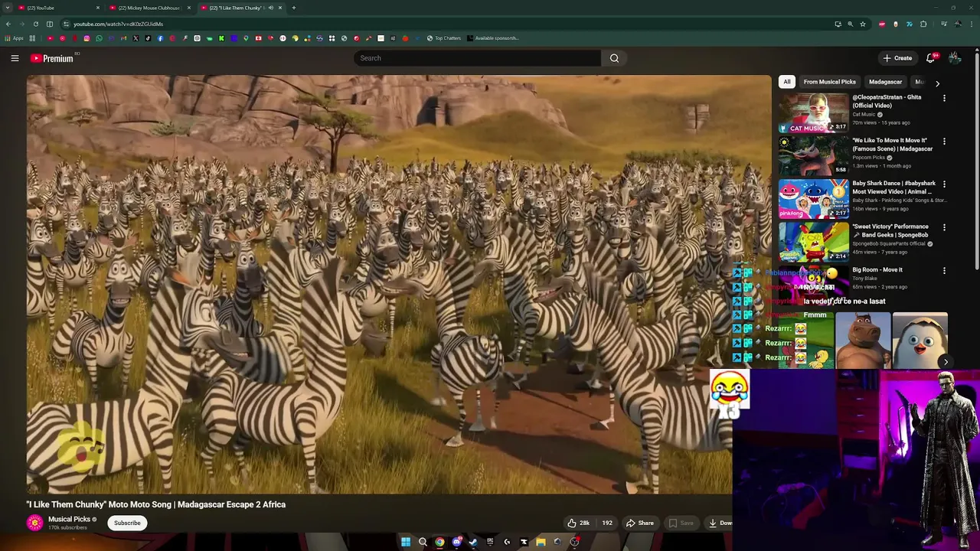Show more filter chips with arrow
The width and height of the screenshot is (980, 551).
point(937,83)
